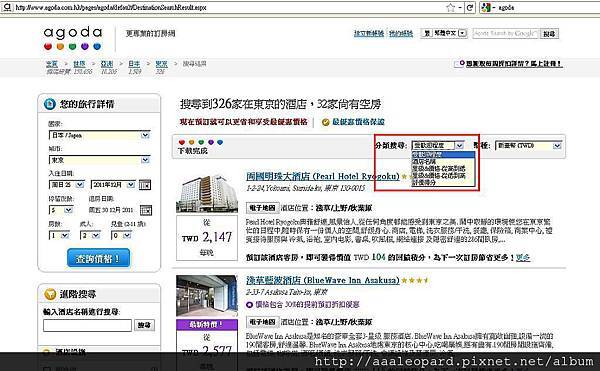Click the results heading with 326 hotels
Image resolution: width=600 pixels, height=371 pixels.
pyautogui.click(x=280, y=104)
